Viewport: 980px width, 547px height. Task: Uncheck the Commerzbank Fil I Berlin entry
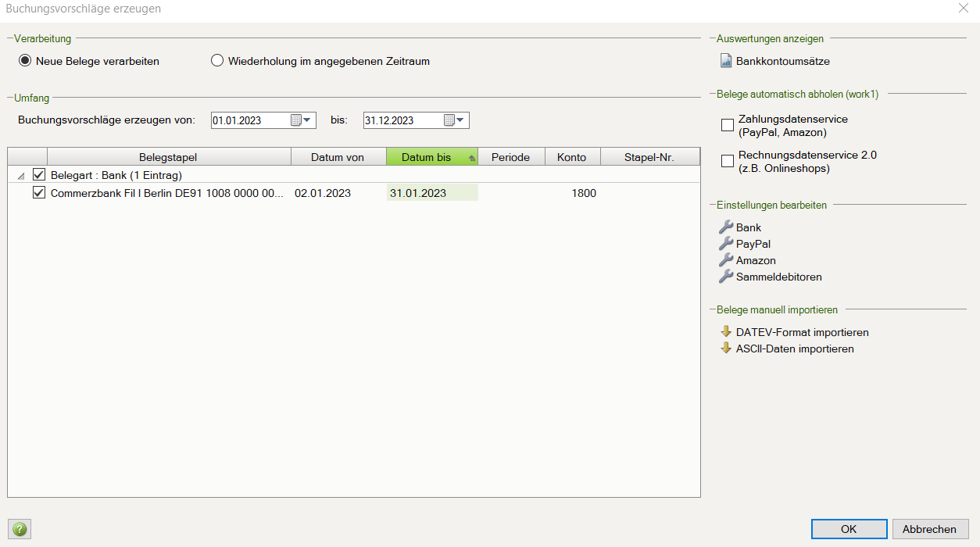(x=39, y=192)
